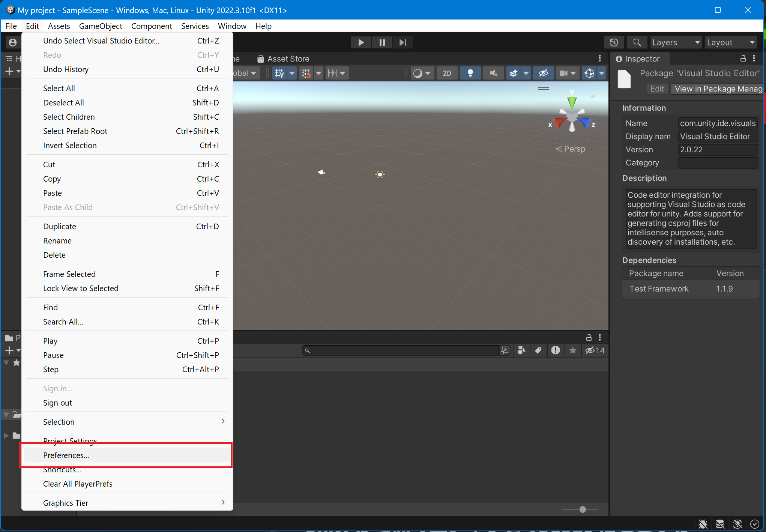The width and height of the screenshot is (766, 532).
Task: Click the Category input field in Inspector
Action: click(718, 162)
